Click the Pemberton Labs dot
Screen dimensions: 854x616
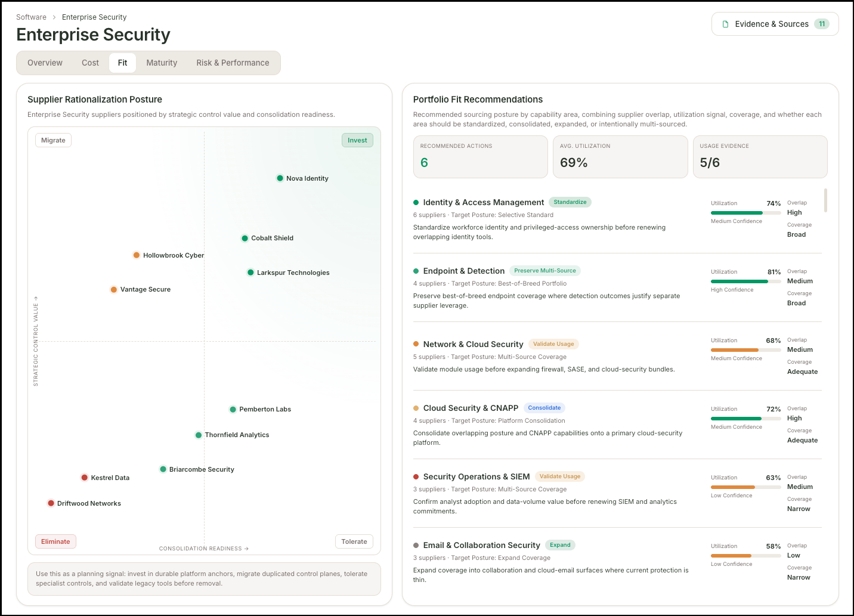pyautogui.click(x=233, y=410)
